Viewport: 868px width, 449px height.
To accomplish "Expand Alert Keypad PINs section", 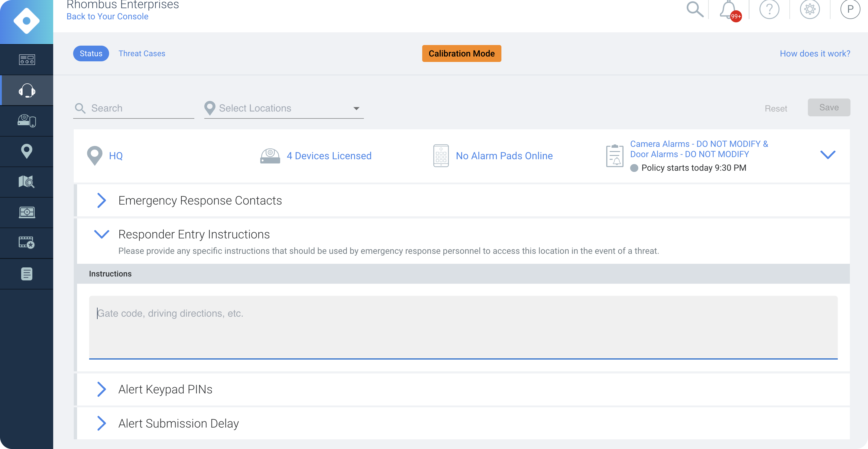I will [x=101, y=389].
